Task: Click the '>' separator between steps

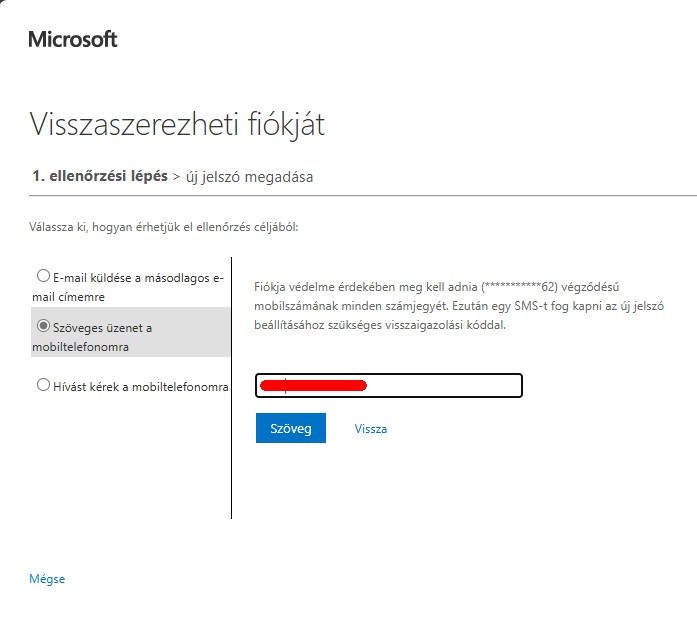Action: [176, 177]
